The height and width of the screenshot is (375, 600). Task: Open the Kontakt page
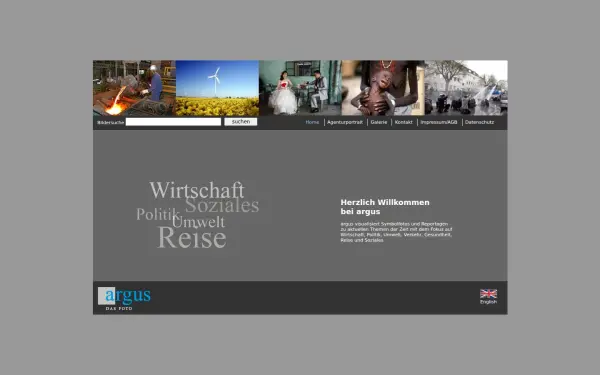(x=403, y=122)
